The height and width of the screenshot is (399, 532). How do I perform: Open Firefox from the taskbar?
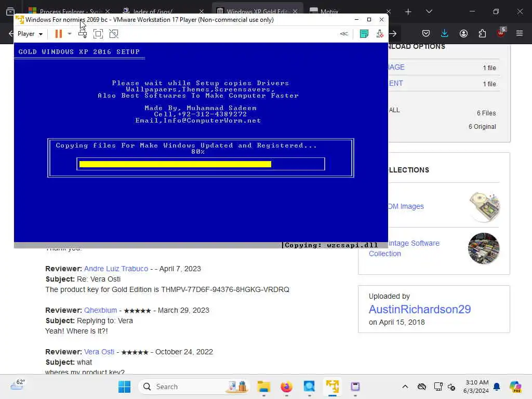(x=287, y=387)
